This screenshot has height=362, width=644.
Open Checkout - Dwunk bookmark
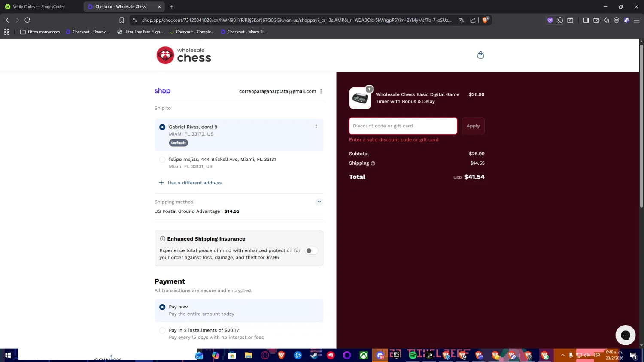click(x=87, y=32)
